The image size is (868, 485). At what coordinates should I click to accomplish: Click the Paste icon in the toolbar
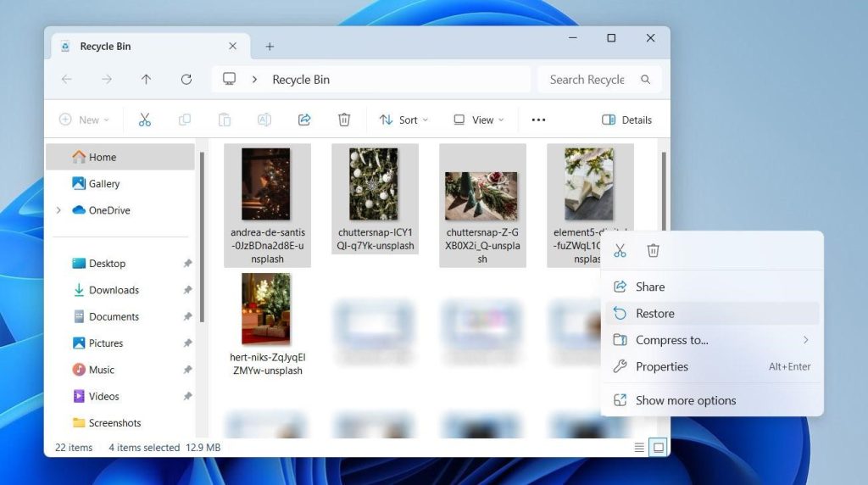click(x=224, y=120)
